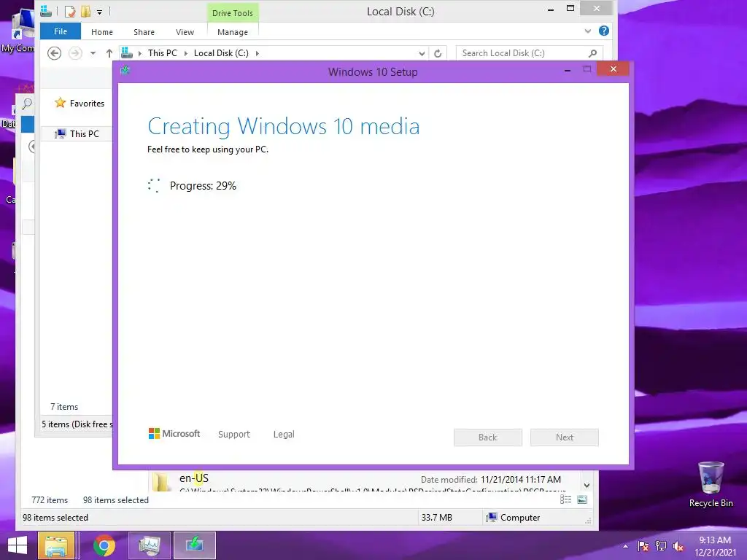Viewport: 747px width, 560px height.
Task: Open the system monitor taskbar app
Action: 149,545
